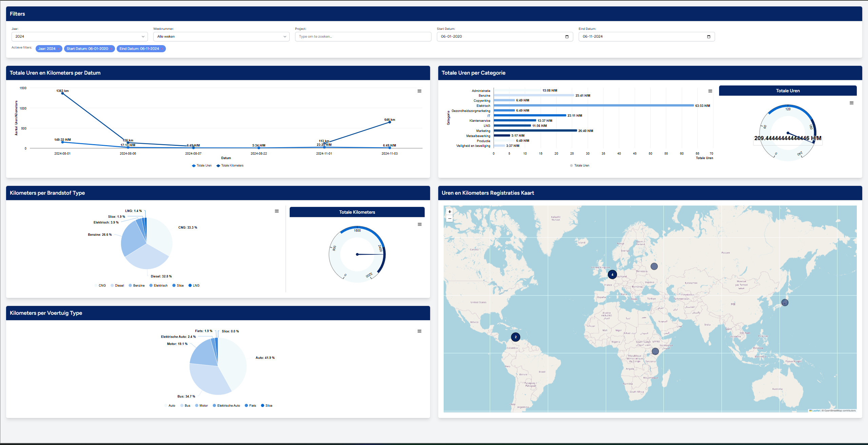Viewport: 868px width, 445px height.
Task: Click the IT 23:11 H/M bar
Action: pyautogui.click(x=530, y=115)
